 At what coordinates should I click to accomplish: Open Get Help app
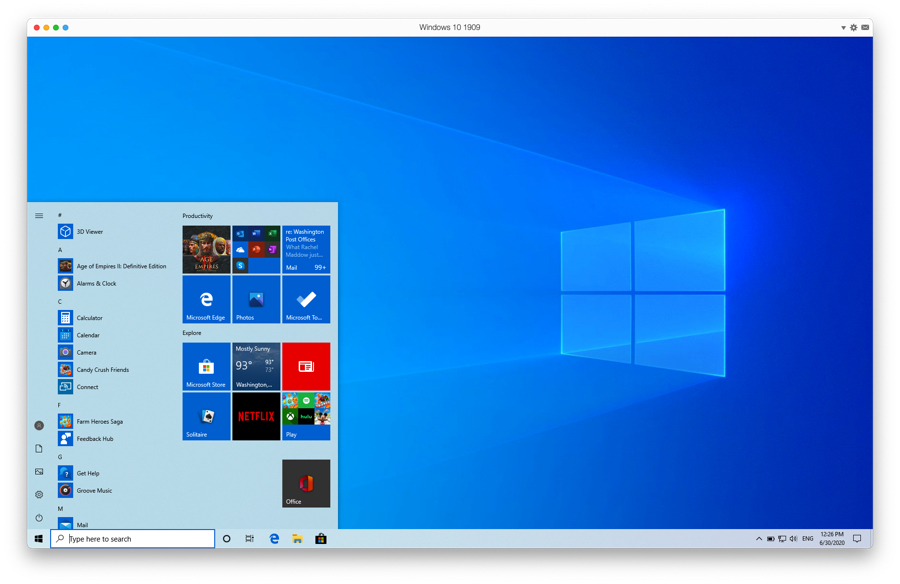pyautogui.click(x=112, y=473)
